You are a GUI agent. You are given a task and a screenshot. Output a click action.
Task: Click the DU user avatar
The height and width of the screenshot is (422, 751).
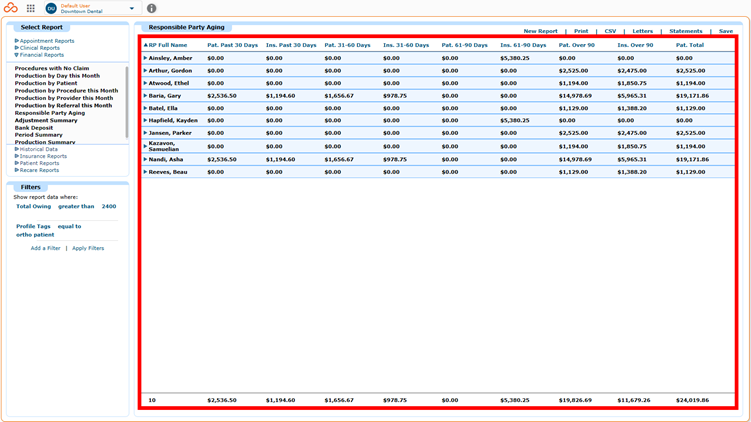pyautogui.click(x=51, y=8)
